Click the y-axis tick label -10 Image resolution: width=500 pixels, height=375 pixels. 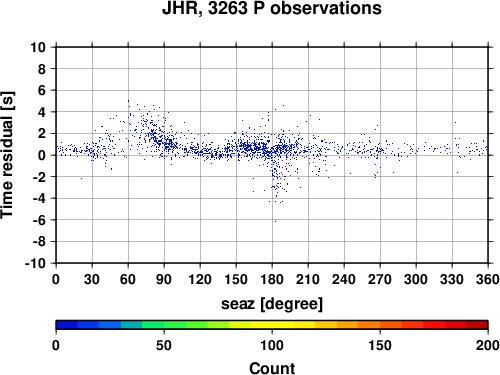(35, 263)
